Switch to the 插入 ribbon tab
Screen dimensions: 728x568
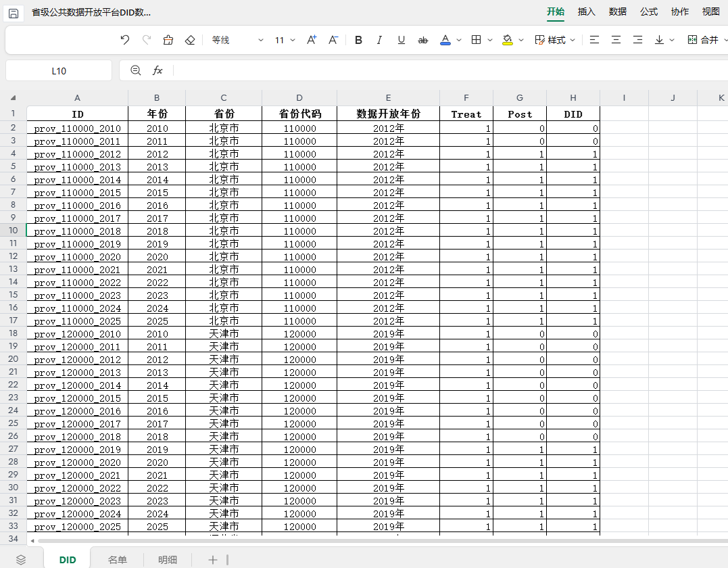[x=587, y=11]
